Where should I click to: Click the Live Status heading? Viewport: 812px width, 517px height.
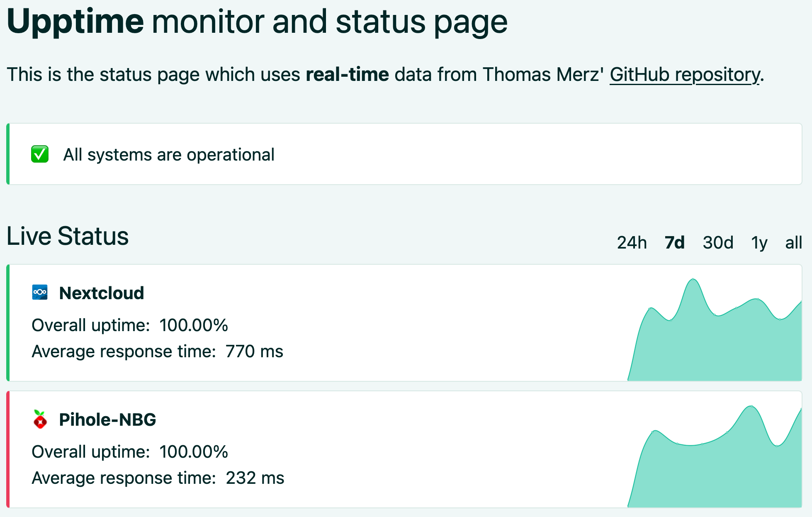(x=68, y=236)
